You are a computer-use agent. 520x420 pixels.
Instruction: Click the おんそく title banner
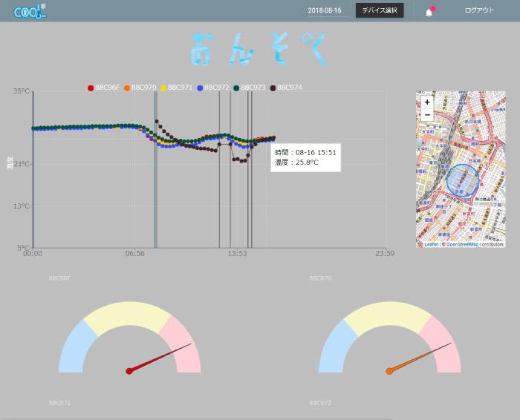[259, 49]
